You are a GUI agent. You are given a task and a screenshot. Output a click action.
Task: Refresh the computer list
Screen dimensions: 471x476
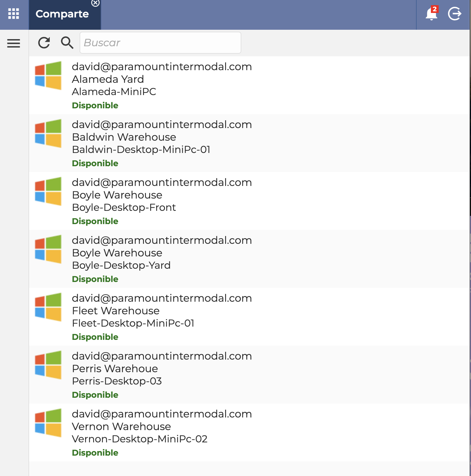pos(44,43)
